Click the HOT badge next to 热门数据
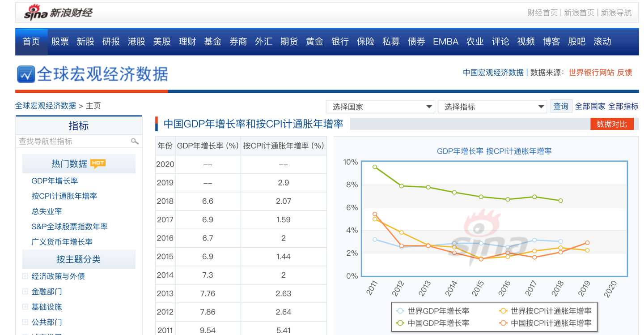The height and width of the screenshot is (335, 644). pyautogui.click(x=98, y=163)
